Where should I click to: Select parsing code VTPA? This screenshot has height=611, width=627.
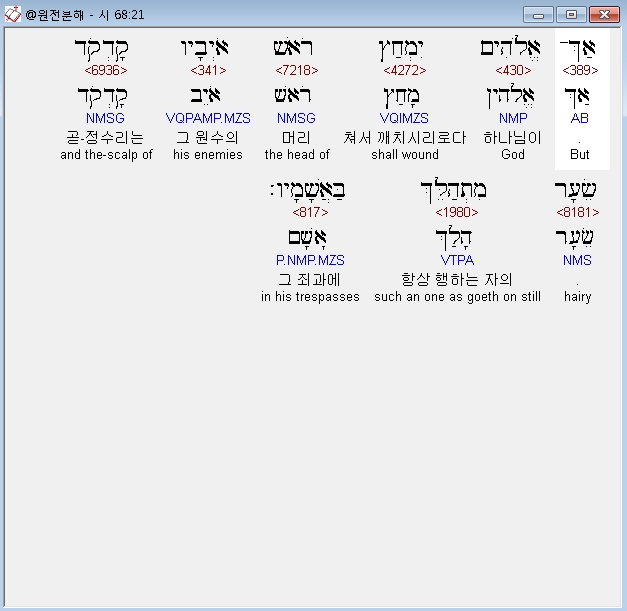[457, 260]
